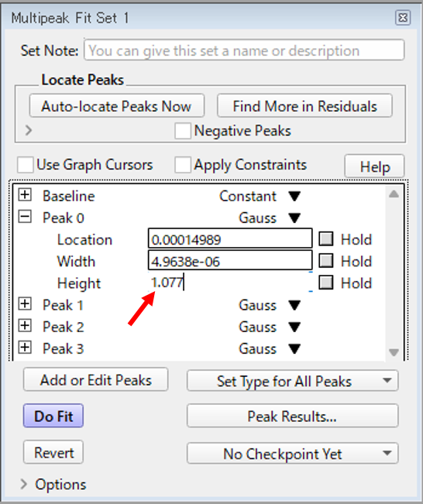This screenshot has height=504, width=423.
Task: Click the Auto-locate Peaks Now button
Action: click(117, 106)
